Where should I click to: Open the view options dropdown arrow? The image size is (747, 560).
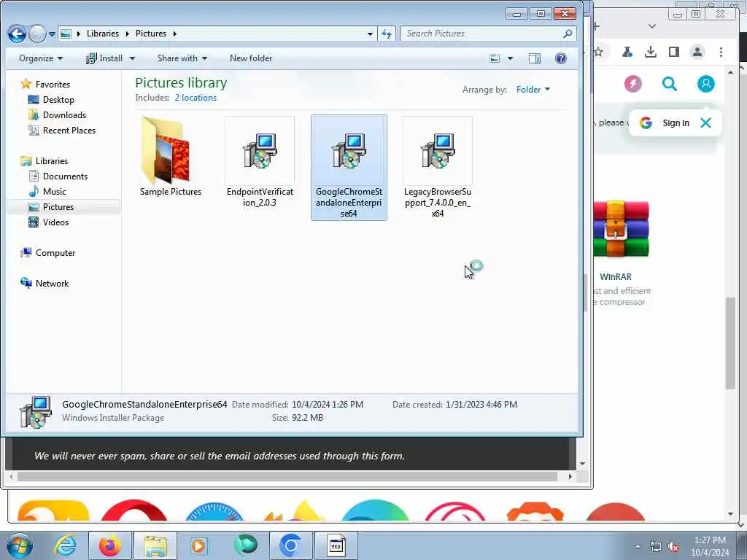coord(510,58)
